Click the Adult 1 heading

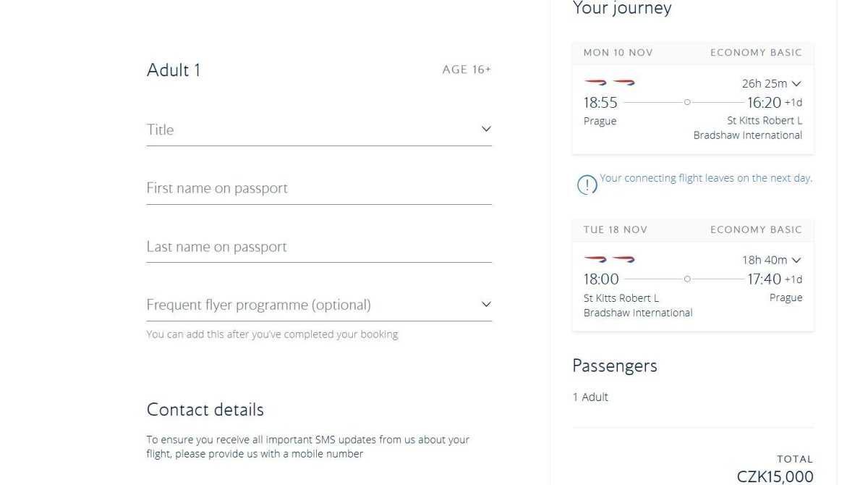point(174,70)
